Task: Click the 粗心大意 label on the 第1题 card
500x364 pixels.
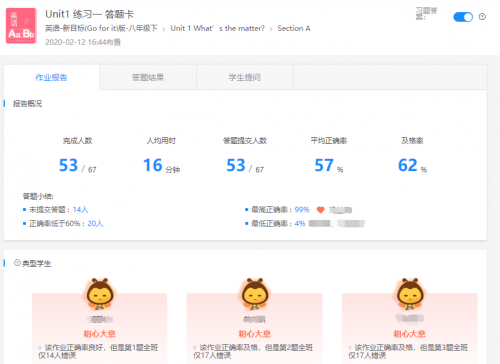Action: [99, 334]
